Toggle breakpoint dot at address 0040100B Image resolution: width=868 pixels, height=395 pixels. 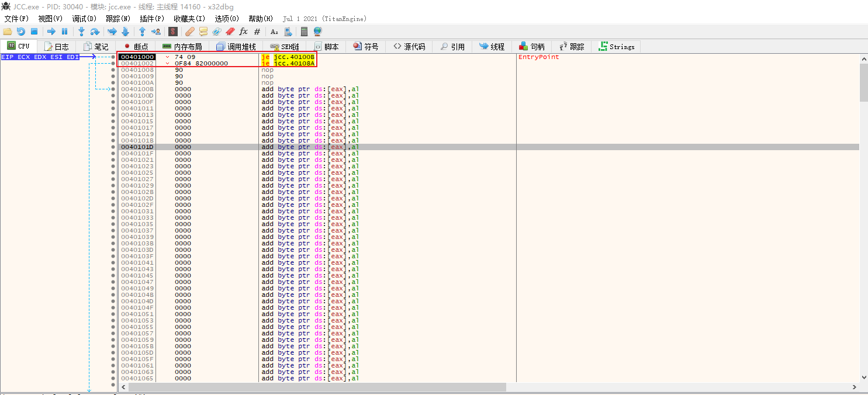[x=113, y=89]
